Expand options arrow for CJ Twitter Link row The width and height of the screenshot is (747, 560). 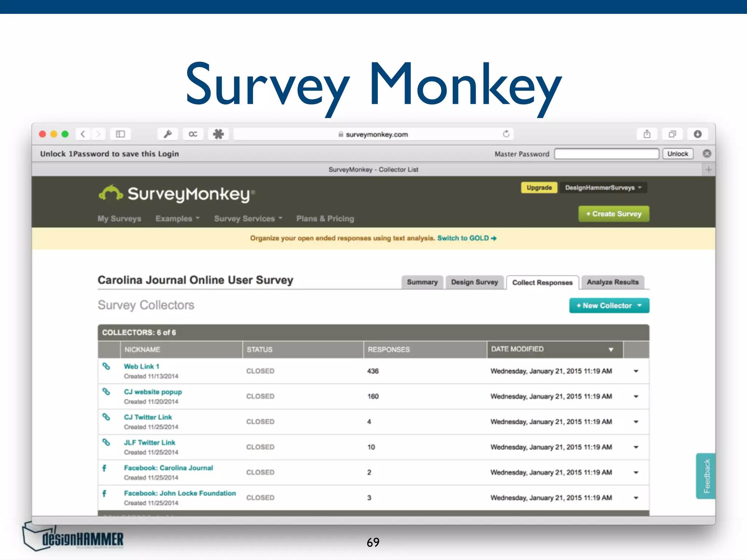click(x=636, y=422)
